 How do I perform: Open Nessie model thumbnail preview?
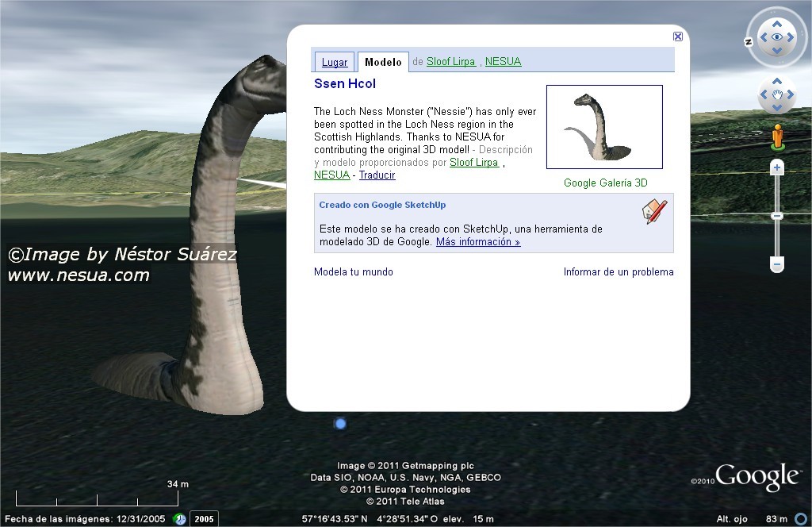604,127
